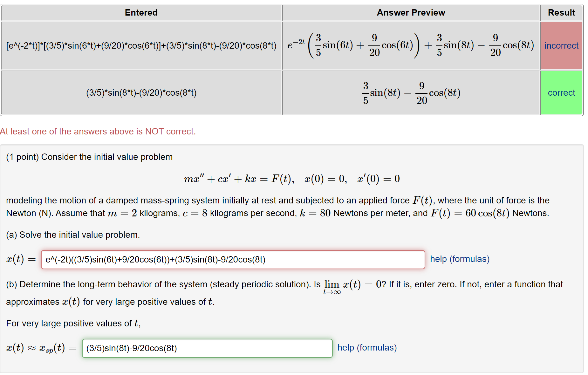Image resolution: width=588 pixels, height=375 pixels.
Task: Select the "Answer Preview" column header
Action: tap(411, 13)
